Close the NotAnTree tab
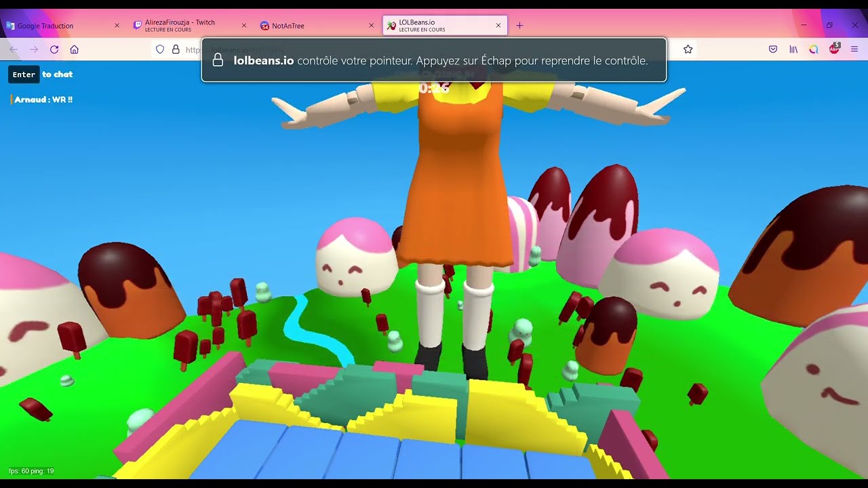 tap(371, 26)
